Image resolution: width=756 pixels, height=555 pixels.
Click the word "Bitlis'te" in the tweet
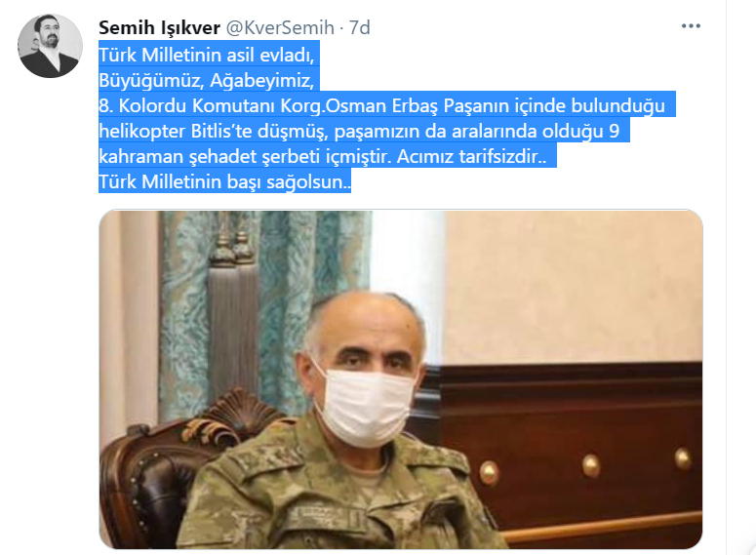point(221,131)
